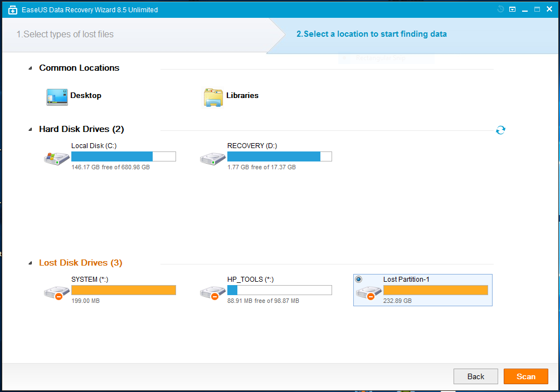
Task: Open the title bar dropdown menu icon
Action: click(x=512, y=9)
